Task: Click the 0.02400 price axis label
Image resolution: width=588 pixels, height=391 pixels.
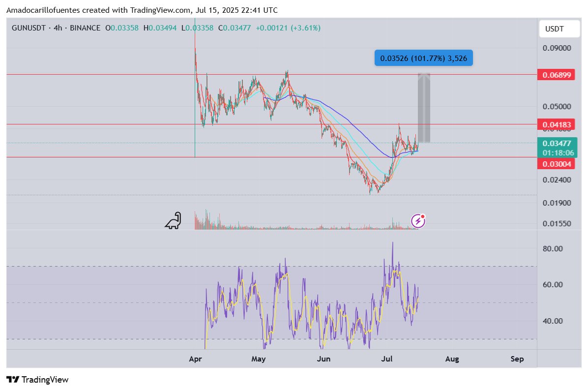Action: [557, 180]
